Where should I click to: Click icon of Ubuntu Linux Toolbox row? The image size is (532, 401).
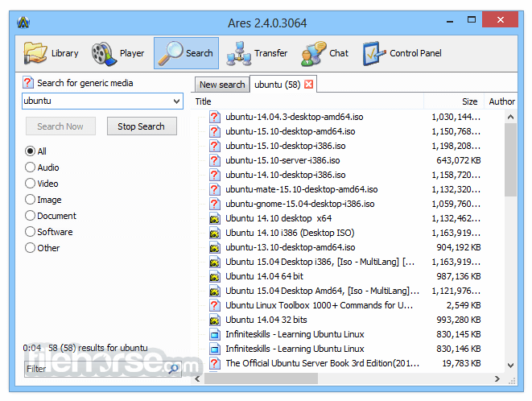214,305
